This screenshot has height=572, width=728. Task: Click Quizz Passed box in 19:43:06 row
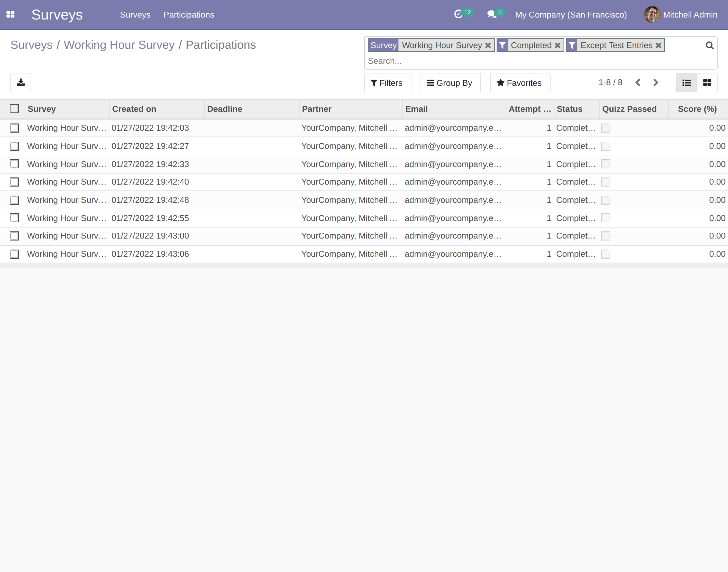[605, 254]
